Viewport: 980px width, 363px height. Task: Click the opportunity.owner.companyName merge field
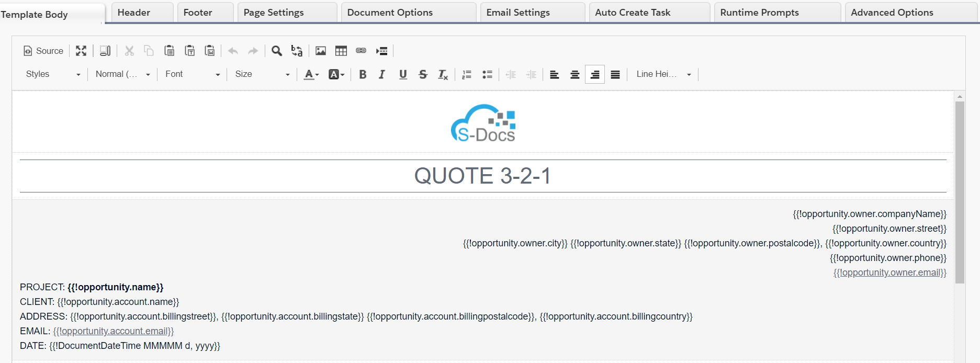pos(870,214)
